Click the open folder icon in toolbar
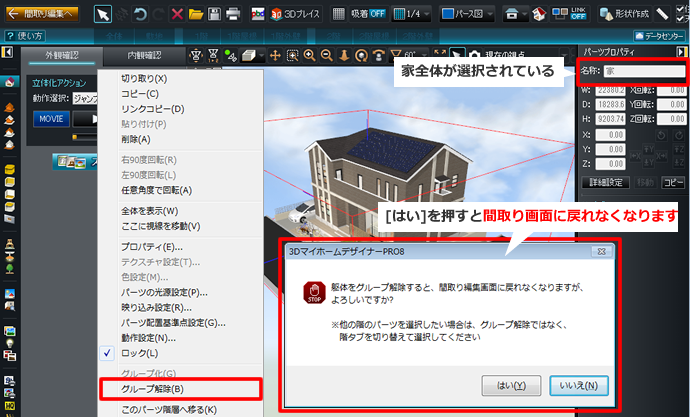The image size is (690, 417). (196, 14)
